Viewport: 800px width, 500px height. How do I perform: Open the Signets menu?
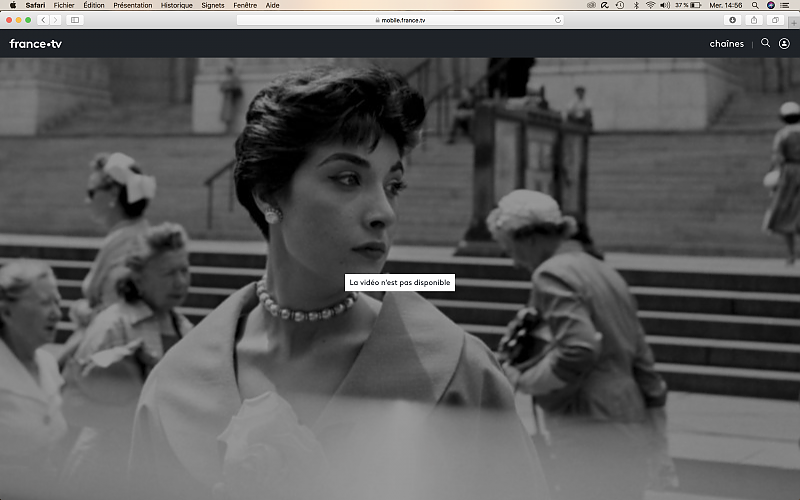(213, 5)
